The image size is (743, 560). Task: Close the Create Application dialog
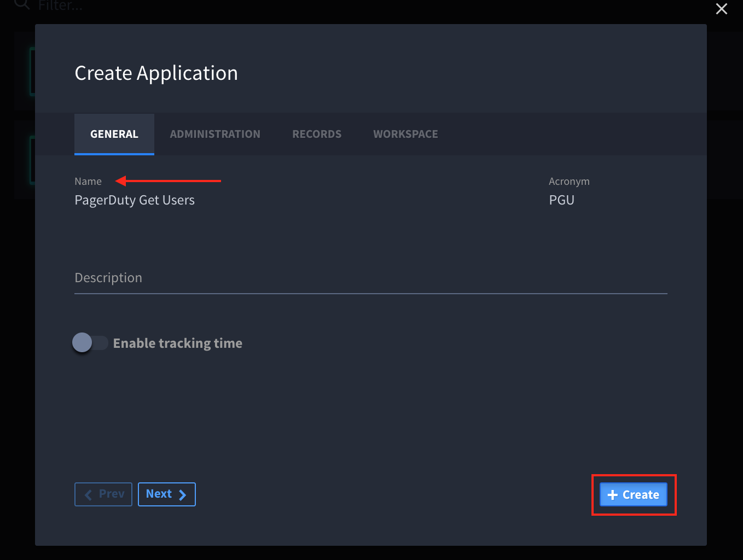721,9
